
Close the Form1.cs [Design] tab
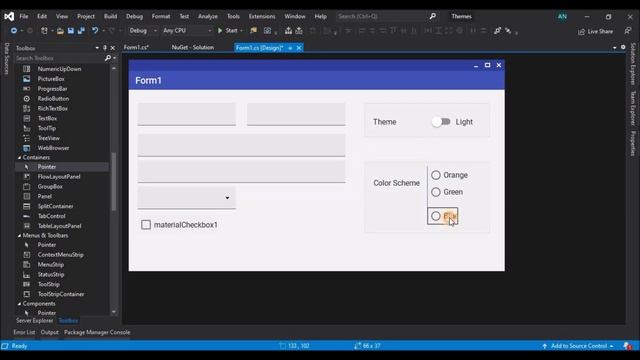coord(299,48)
